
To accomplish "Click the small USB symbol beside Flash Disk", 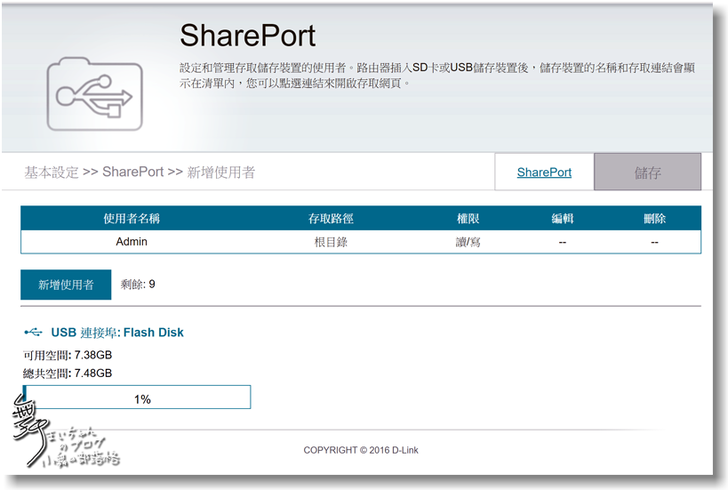I will (33, 332).
